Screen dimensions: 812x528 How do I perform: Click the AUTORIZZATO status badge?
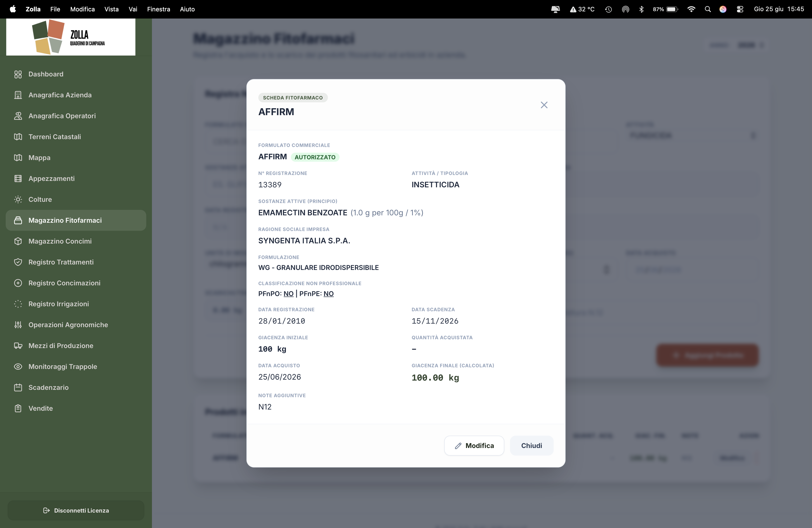(315, 157)
